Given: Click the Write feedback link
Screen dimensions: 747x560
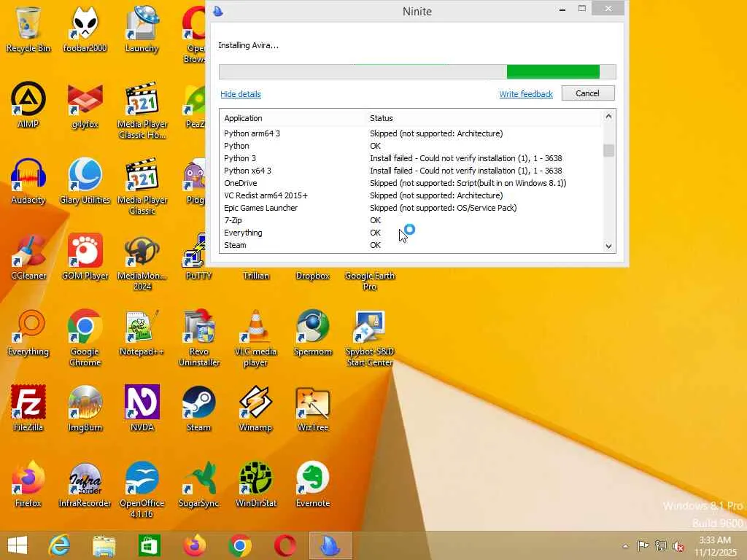Looking at the screenshot, I should (x=526, y=94).
